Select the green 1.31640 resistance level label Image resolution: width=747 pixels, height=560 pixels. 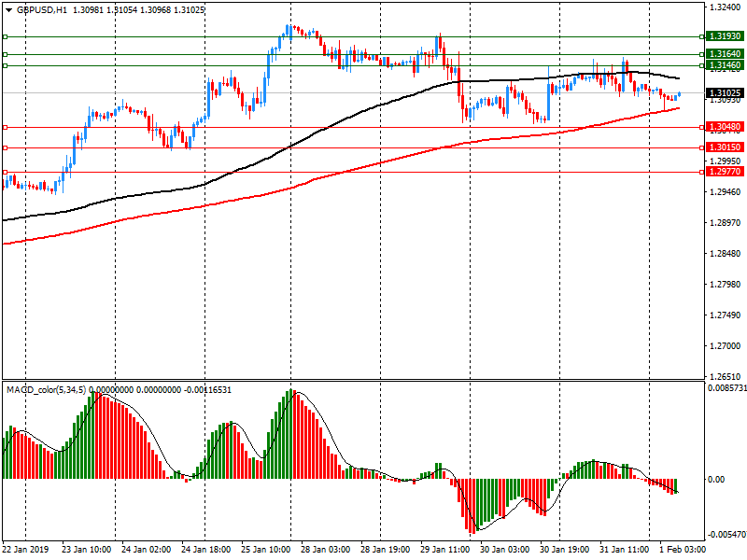(x=725, y=55)
